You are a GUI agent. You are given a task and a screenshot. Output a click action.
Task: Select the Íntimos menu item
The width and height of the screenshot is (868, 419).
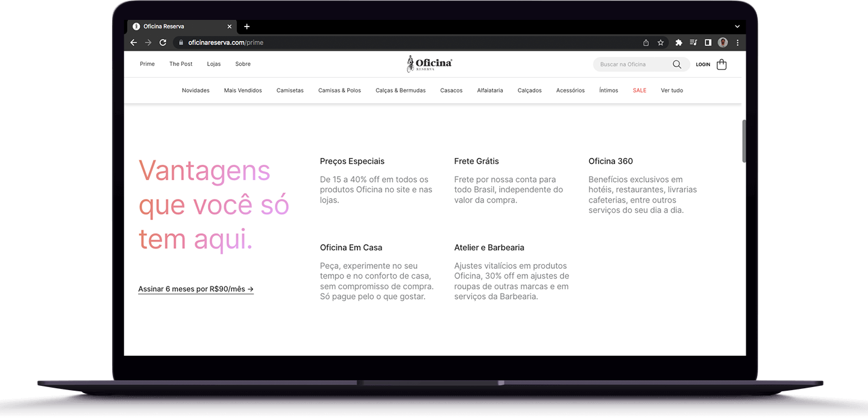click(x=609, y=90)
